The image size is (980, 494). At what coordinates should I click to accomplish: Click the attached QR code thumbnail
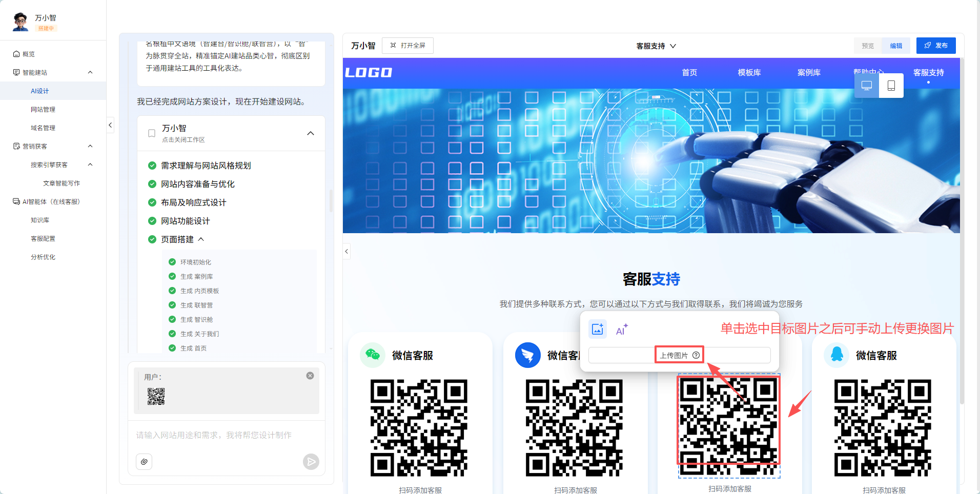[156, 396]
